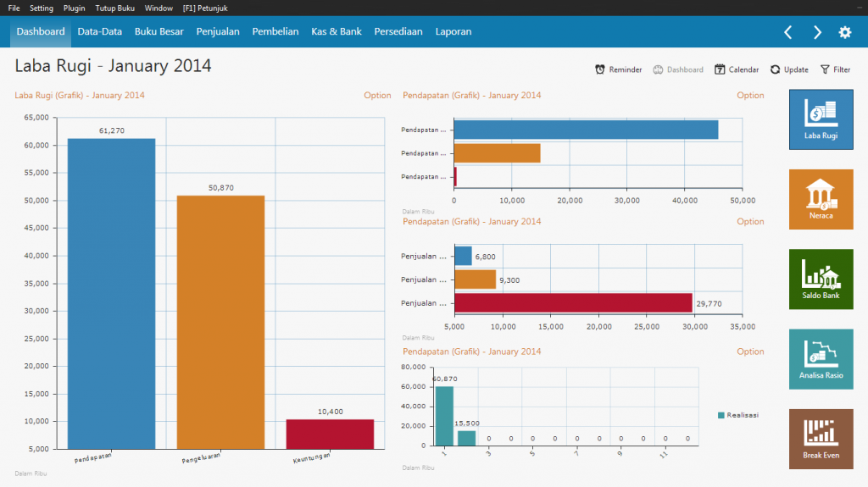Open the Reminder alarm button

tap(618, 69)
